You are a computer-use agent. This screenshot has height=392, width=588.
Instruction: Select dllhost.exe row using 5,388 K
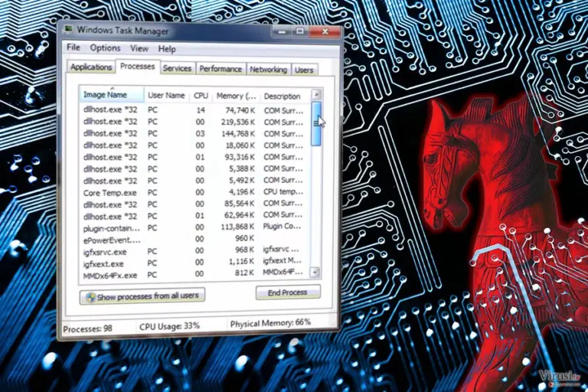(194, 168)
